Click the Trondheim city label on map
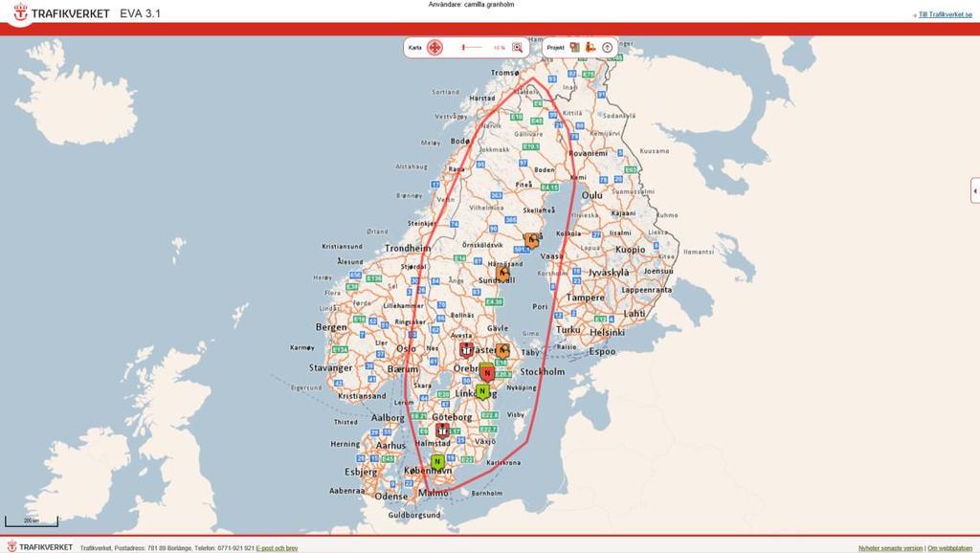980x553 pixels. [408, 248]
